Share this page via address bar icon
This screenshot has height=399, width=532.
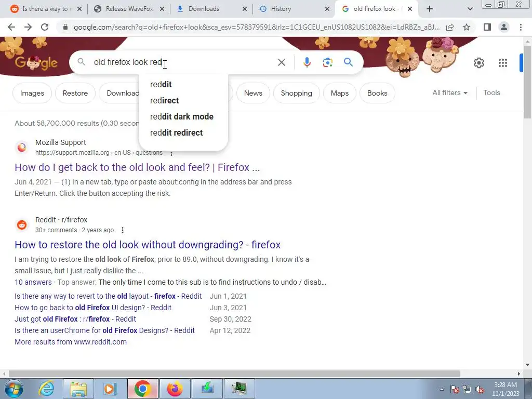[x=450, y=27]
